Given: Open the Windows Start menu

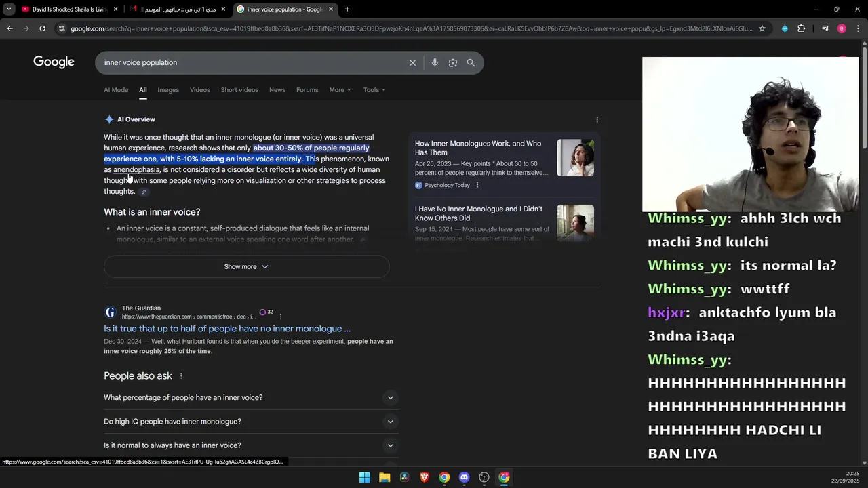Looking at the screenshot, I should (364, 477).
